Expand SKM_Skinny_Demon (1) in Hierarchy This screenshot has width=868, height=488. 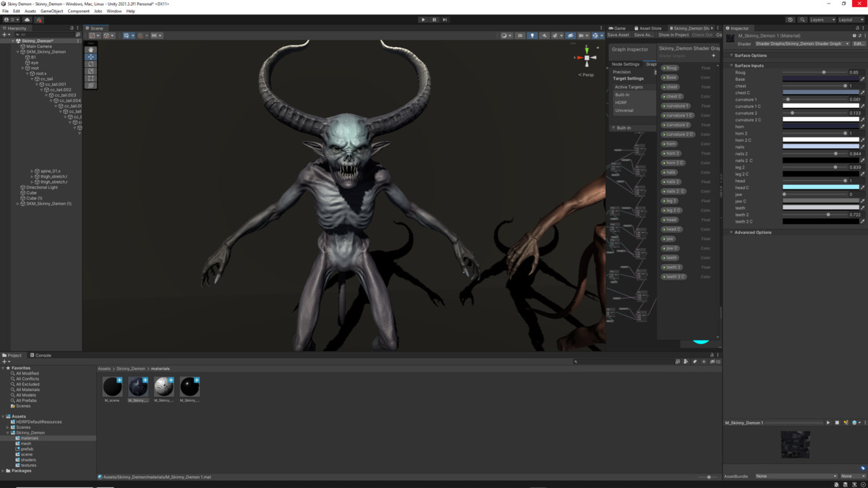tap(17, 204)
